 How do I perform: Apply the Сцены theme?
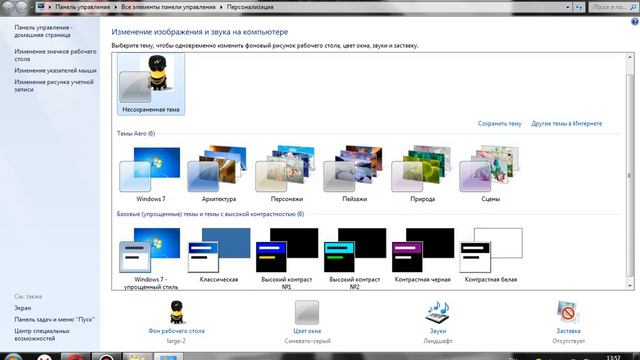[x=490, y=174]
